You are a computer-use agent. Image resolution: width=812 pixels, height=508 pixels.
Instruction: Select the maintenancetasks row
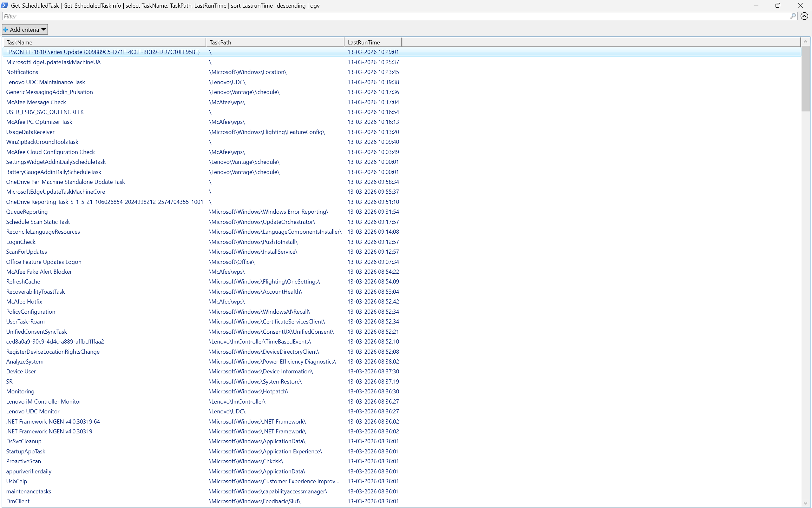[402, 491]
